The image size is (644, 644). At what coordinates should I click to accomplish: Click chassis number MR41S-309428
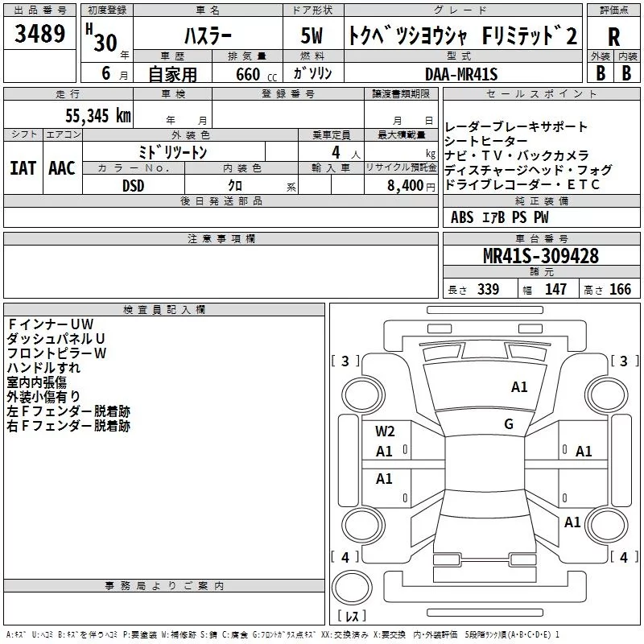(541, 256)
